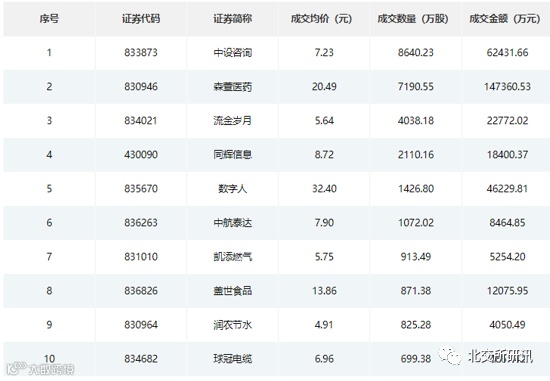The width and height of the screenshot is (550, 381).
Task: Select security name 凯添燃气
Action: click(x=233, y=257)
